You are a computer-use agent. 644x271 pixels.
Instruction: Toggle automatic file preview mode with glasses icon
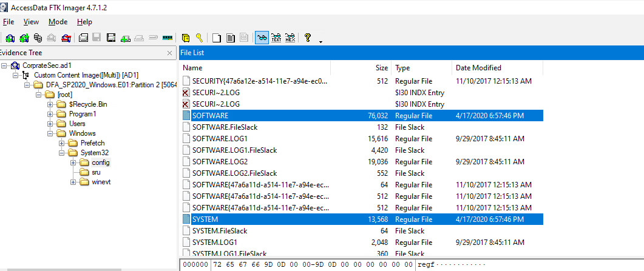click(262, 38)
